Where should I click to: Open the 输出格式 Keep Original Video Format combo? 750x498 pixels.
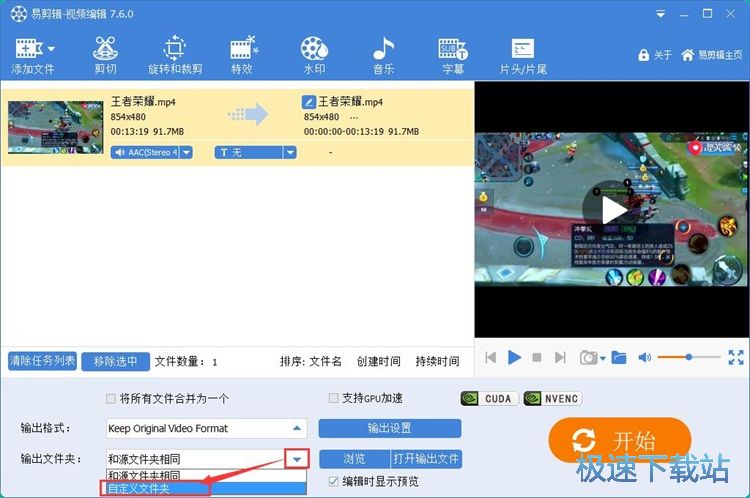(x=206, y=428)
